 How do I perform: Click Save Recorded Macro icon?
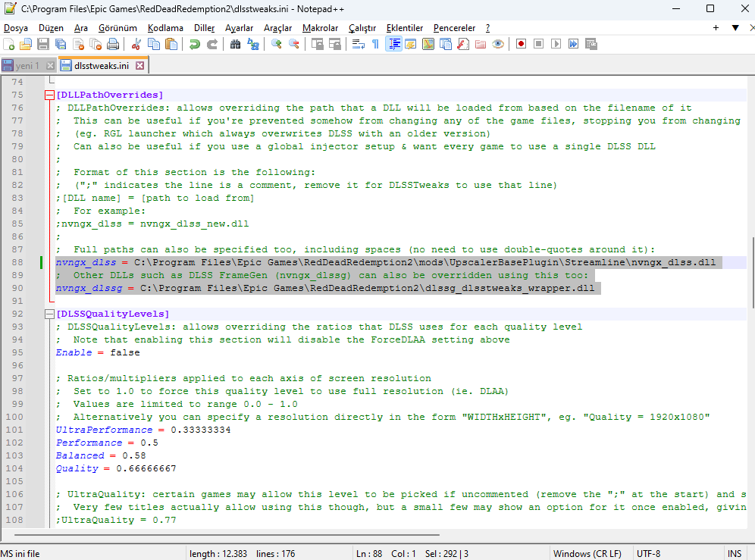(x=591, y=44)
